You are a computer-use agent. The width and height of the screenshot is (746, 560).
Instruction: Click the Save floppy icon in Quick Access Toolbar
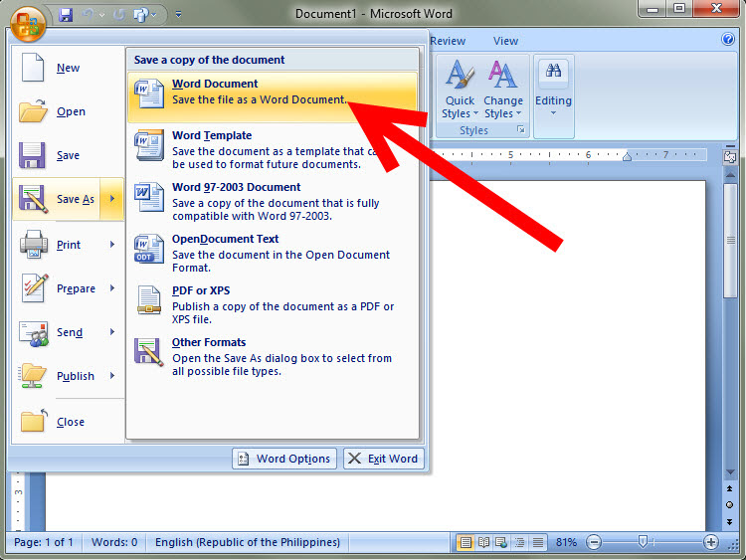(66, 15)
